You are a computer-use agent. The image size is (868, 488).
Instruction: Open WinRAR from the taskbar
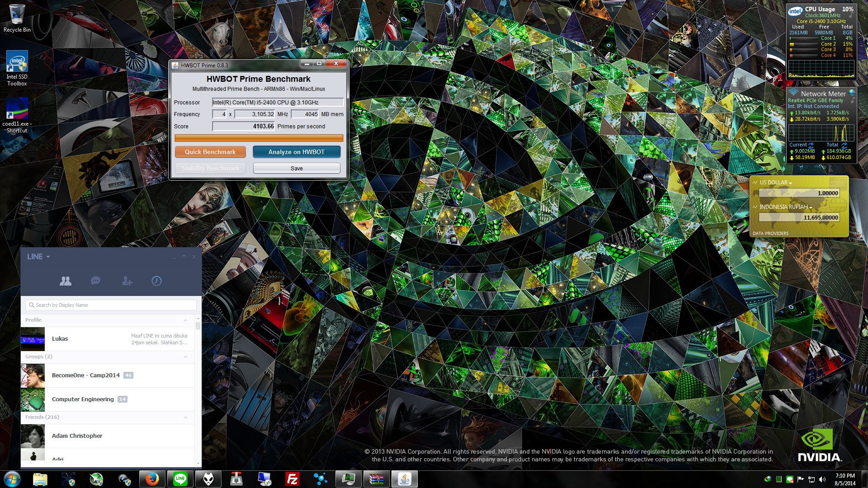pos(377,479)
